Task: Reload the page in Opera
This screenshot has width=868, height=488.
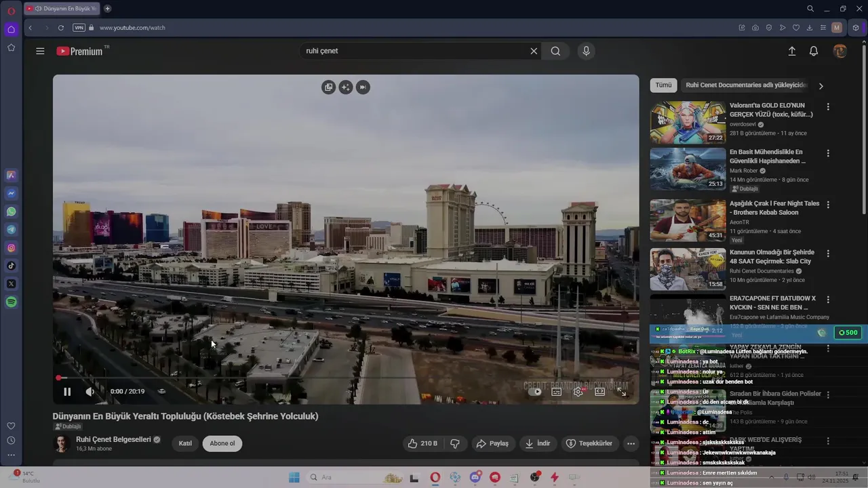Action: [61, 28]
